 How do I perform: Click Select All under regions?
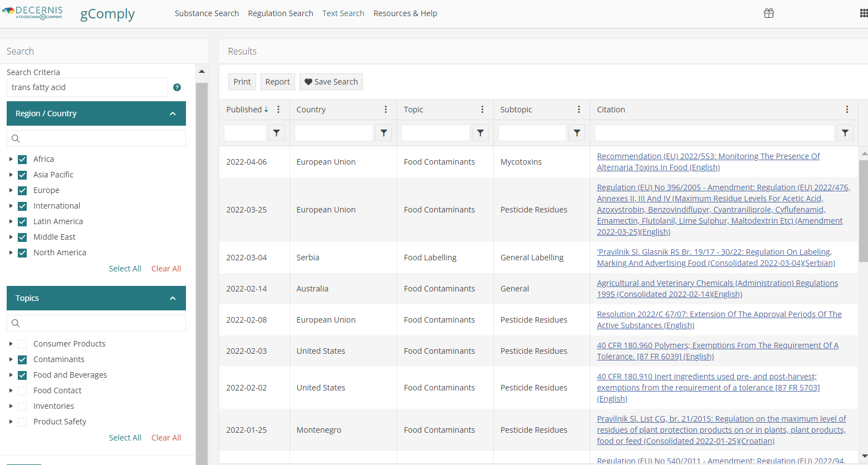point(125,269)
